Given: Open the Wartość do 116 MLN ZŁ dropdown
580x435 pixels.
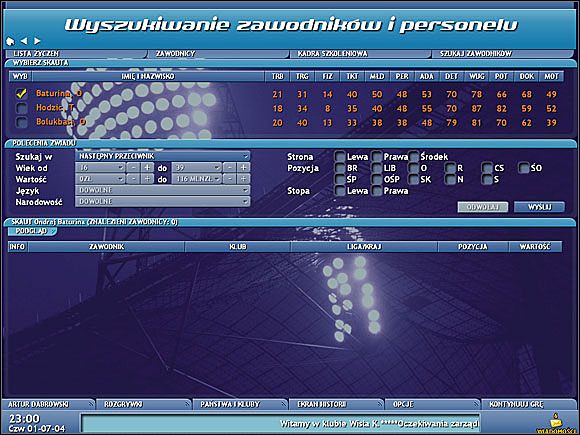Looking at the screenshot, I should click(196, 179).
